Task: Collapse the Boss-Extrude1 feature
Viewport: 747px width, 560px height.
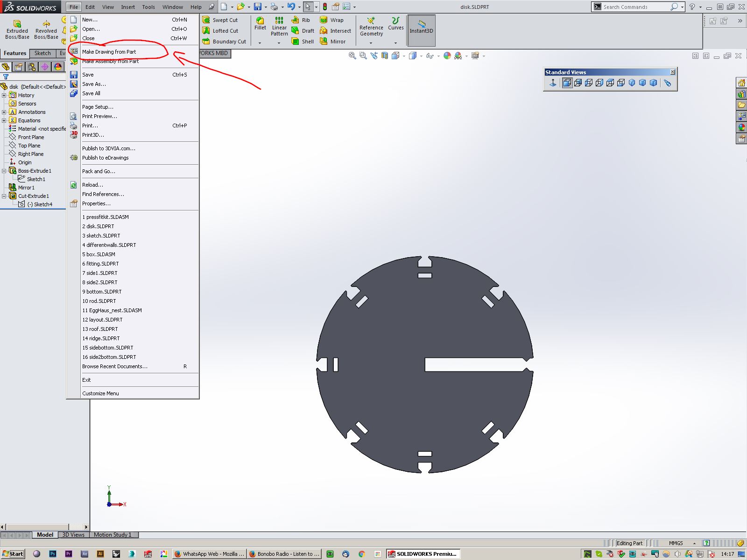Action: click(x=4, y=171)
